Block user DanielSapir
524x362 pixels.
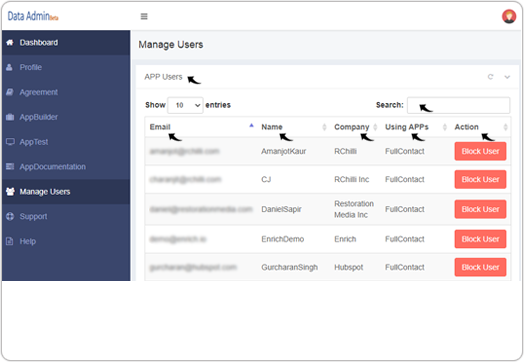tap(480, 209)
